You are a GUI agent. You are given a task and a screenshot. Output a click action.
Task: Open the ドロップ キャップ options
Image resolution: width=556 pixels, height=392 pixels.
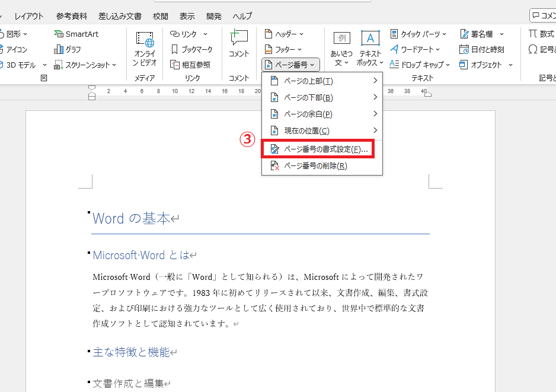pyautogui.click(x=420, y=65)
